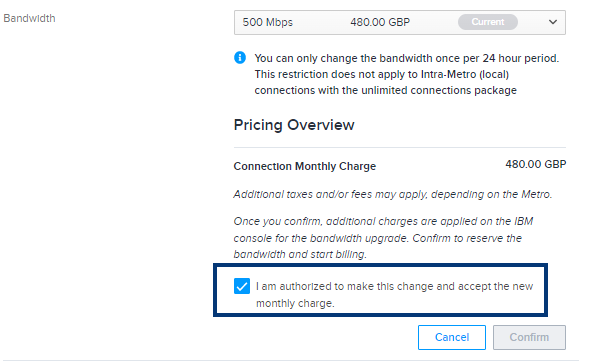Click the additional taxes and fees note
Viewport: 601px width, 364px height.
(x=393, y=194)
